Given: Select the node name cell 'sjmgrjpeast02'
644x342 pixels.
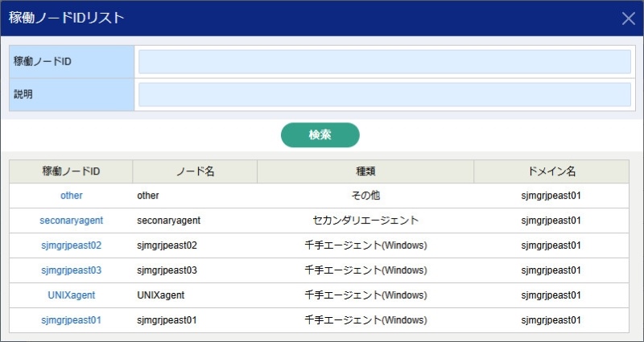Looking at the screenshot, I should coord(195,245).
